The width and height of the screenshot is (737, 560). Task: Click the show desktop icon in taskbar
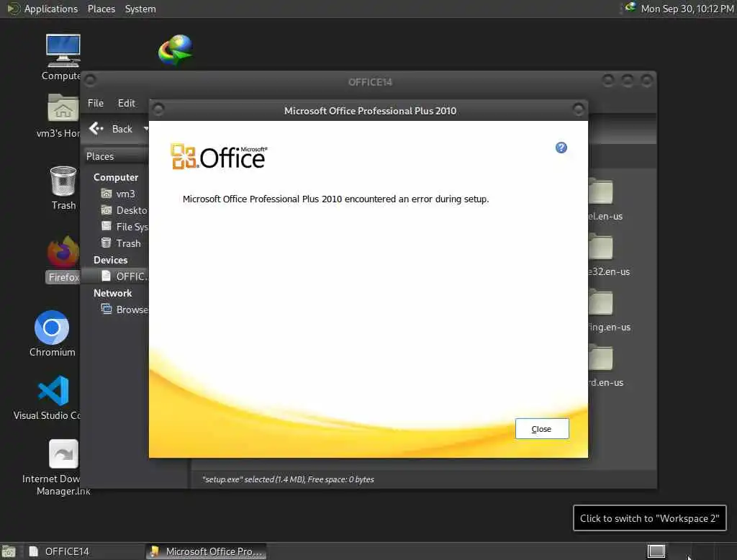(9, 551)
